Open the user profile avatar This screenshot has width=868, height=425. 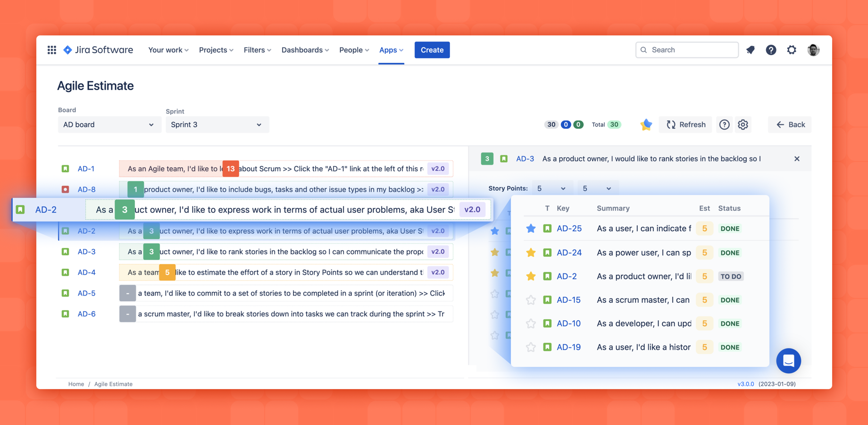(x=813, y=50)
